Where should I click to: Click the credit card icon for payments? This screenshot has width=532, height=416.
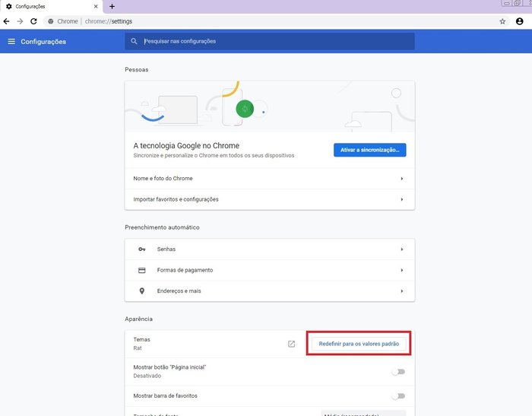(x=142, y=270)
